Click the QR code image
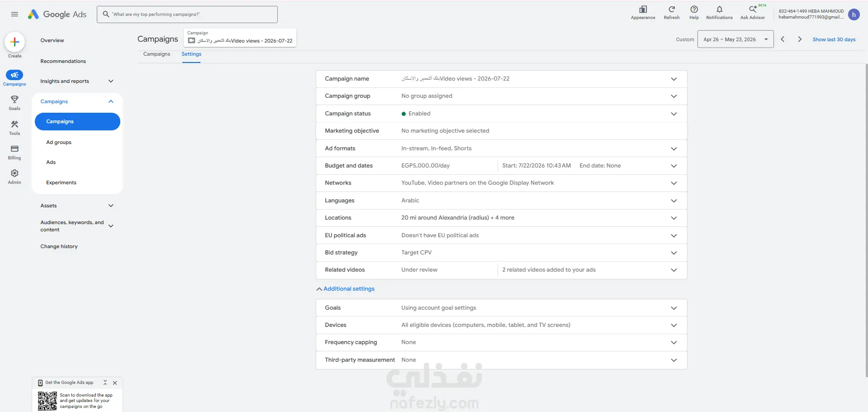 point(47,401)
